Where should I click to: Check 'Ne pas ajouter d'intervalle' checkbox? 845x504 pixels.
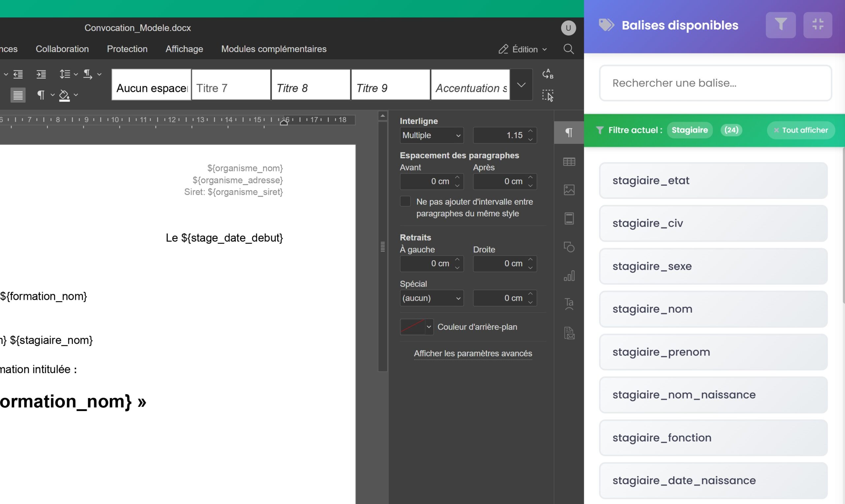(x=405, y=202)
